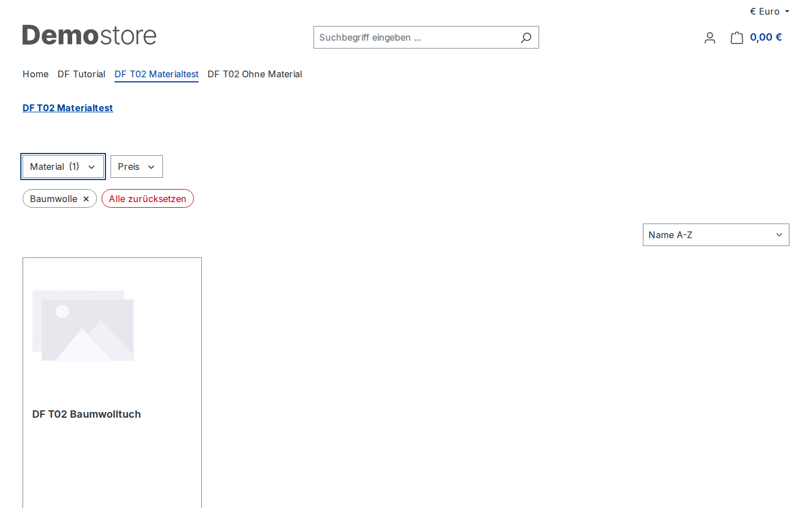Click Alle zurücksetzen to reset filters
812x508 pixels.
148,199
